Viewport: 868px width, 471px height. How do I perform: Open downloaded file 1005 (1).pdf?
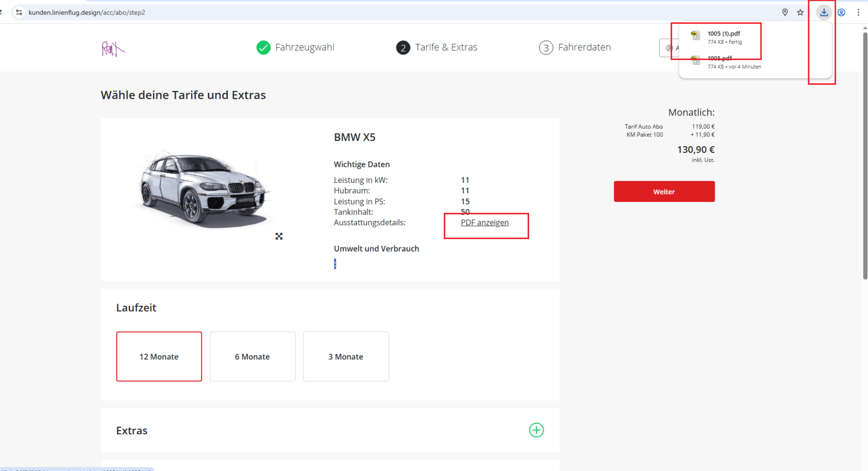click(x=724, y=37)
